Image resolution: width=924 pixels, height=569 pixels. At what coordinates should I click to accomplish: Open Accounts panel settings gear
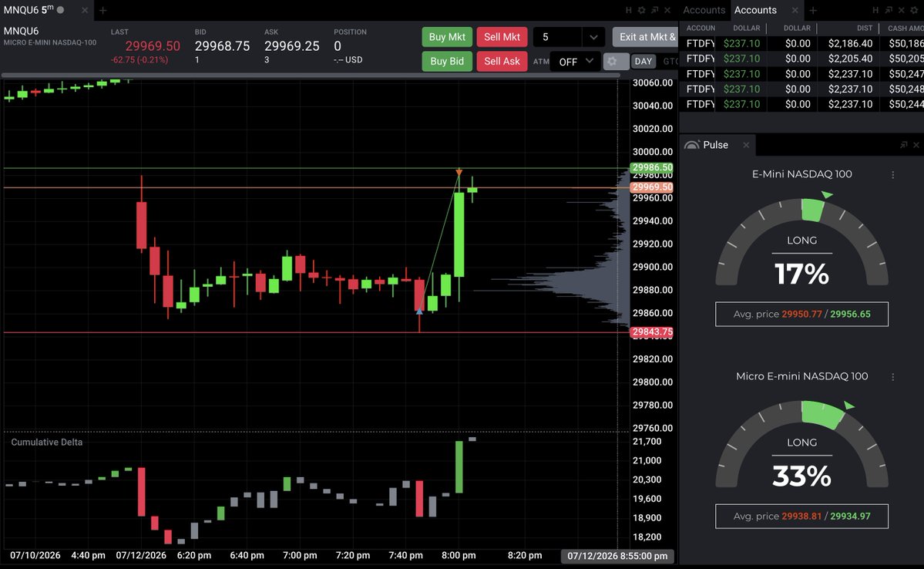(915, 10)
